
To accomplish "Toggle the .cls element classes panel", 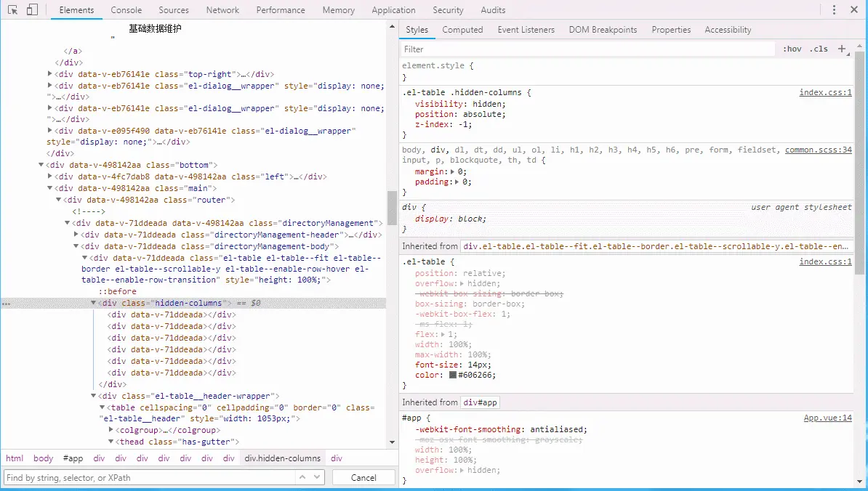I will [x=819, y=49].
